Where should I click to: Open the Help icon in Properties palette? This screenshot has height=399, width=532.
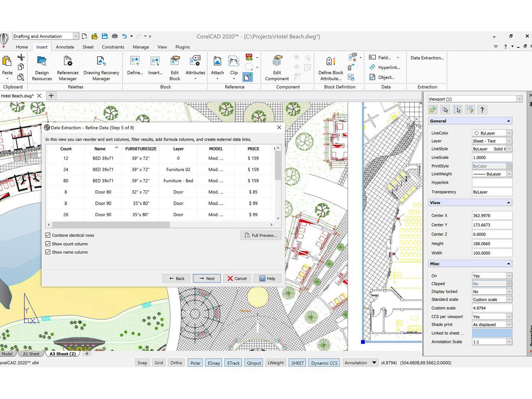tap(482, 109)
